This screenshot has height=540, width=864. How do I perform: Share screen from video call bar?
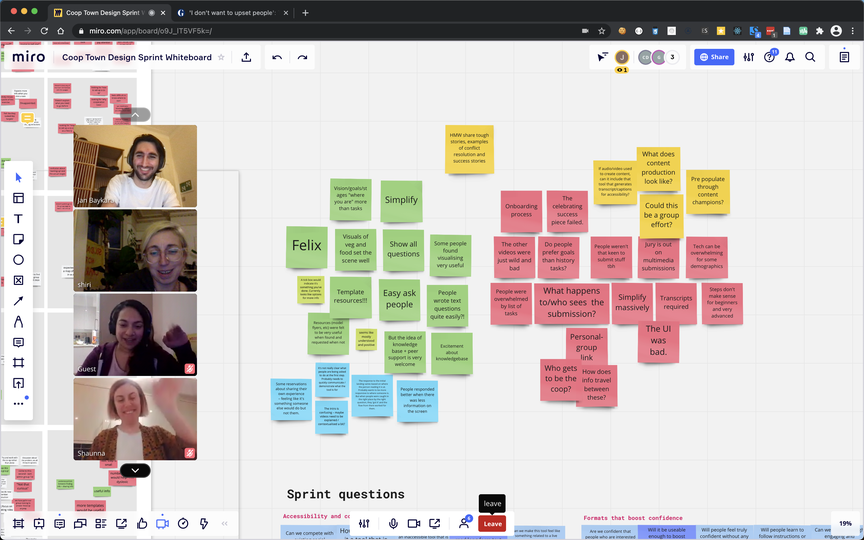[435, 523]
